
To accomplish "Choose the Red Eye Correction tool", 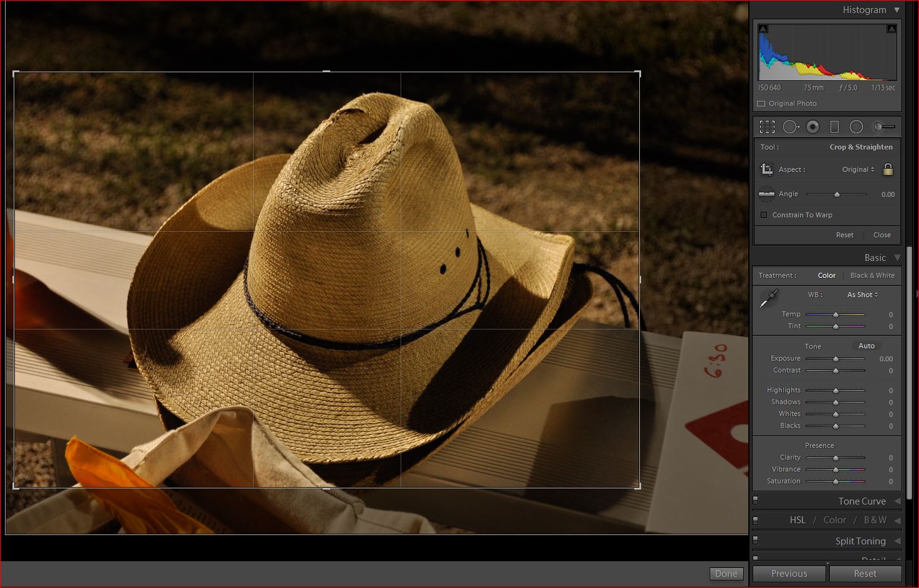I will point(812,127).
